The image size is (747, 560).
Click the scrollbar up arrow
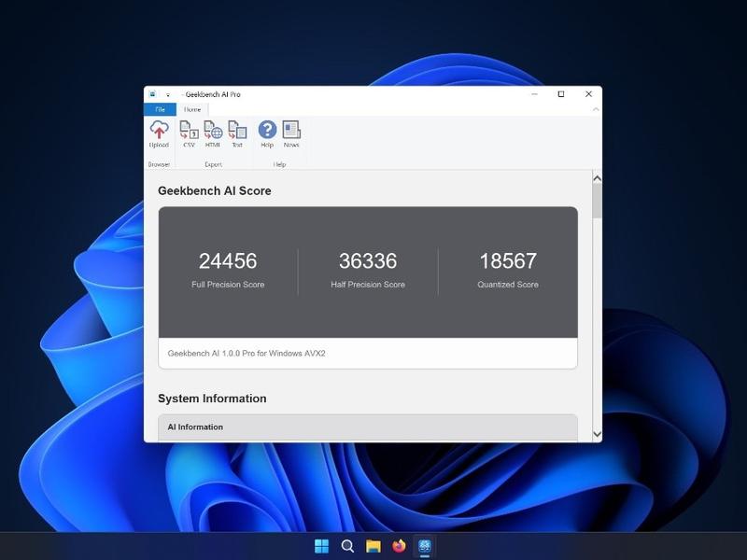click(597, 178)
